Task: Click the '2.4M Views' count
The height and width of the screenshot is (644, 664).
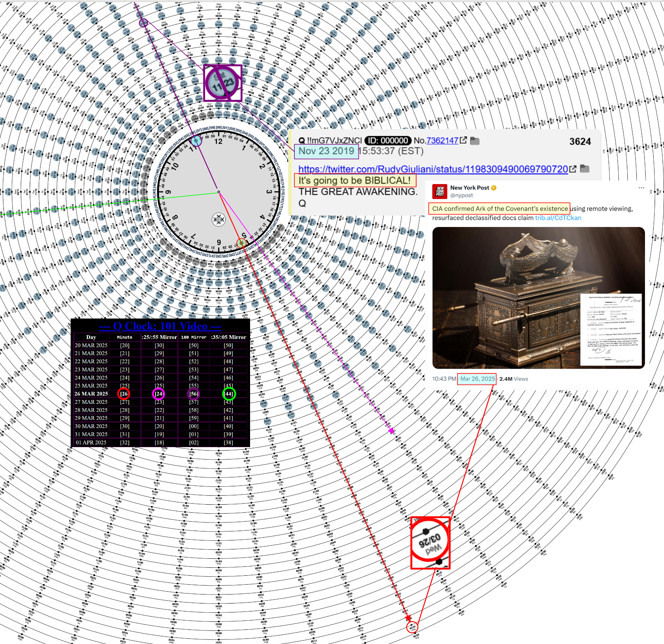Action: pos(514,379)
